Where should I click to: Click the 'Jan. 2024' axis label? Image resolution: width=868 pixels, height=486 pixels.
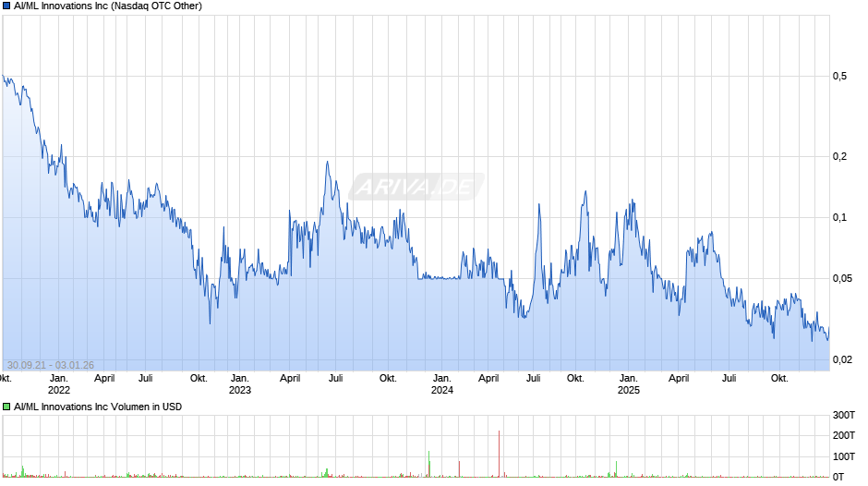[441, 384]
